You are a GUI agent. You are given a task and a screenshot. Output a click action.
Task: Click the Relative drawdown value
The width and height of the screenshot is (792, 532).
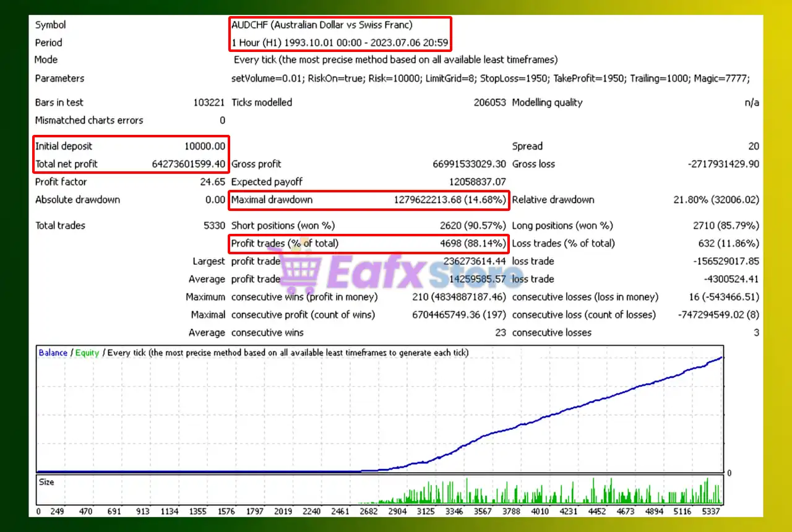click(x=716, y=200)
